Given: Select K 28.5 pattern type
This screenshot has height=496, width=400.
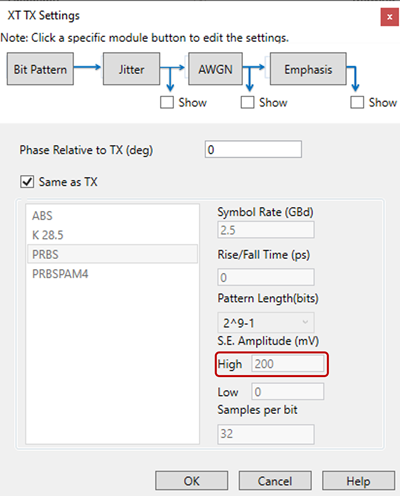Looking at the screenshot, I should 112,235.
